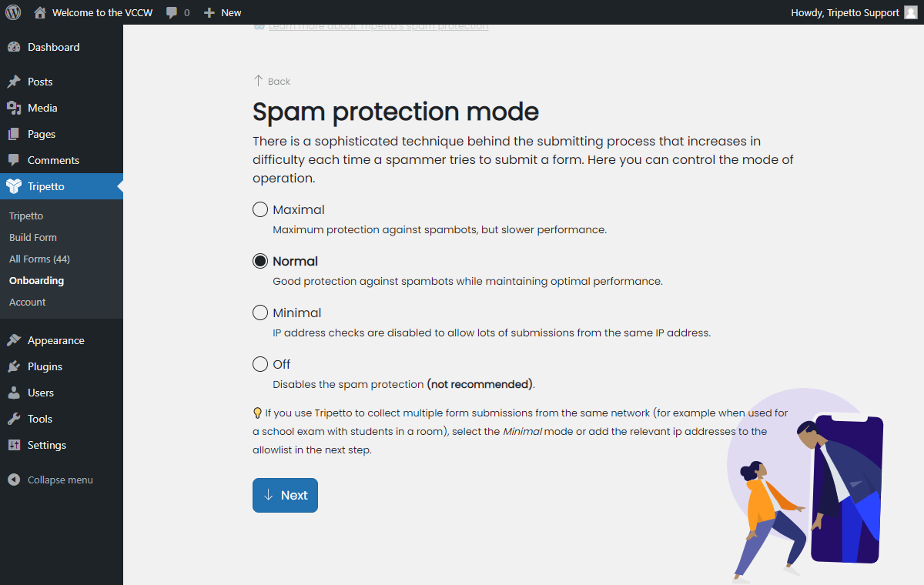Click the Dashboard gauge icon
Image resolution: width=924 pixels, height=585 pixels.
14,47
